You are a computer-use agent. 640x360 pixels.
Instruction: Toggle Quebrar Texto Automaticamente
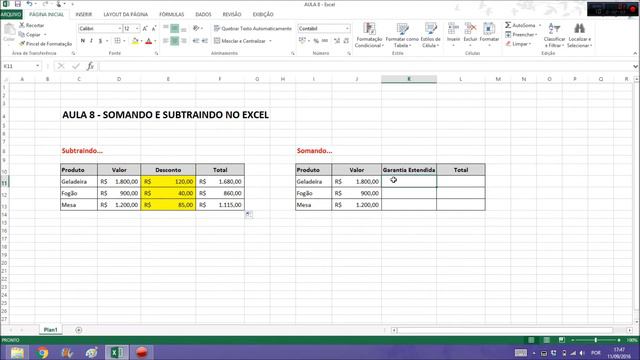(253, 29)
